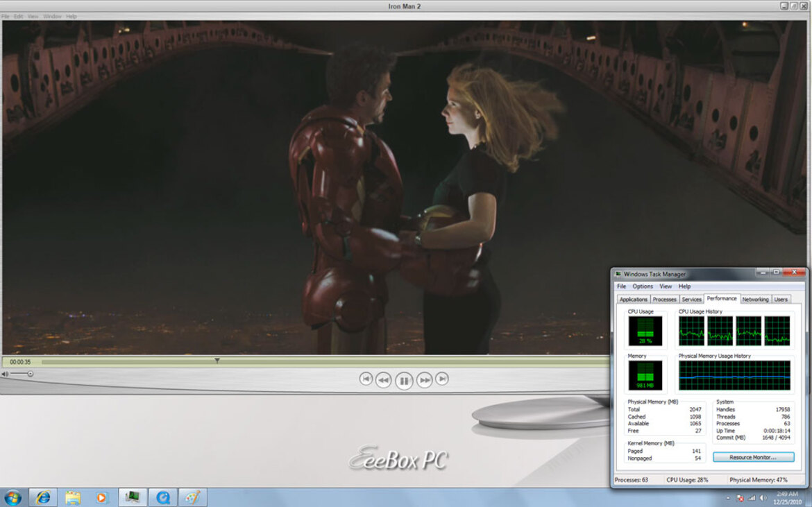Click the playhead marker on the timeline
Viewport: 812px width, 507px height.
pyautogui.click(x=217, y=360)
